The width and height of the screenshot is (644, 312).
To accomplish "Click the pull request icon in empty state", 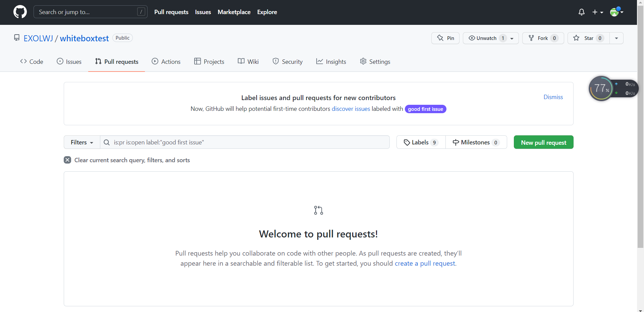I will 319,210.
